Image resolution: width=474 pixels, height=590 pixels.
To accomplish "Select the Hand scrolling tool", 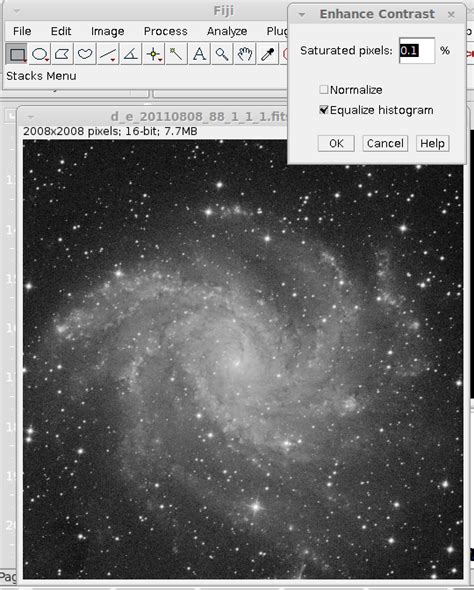I will coord(245,54).
